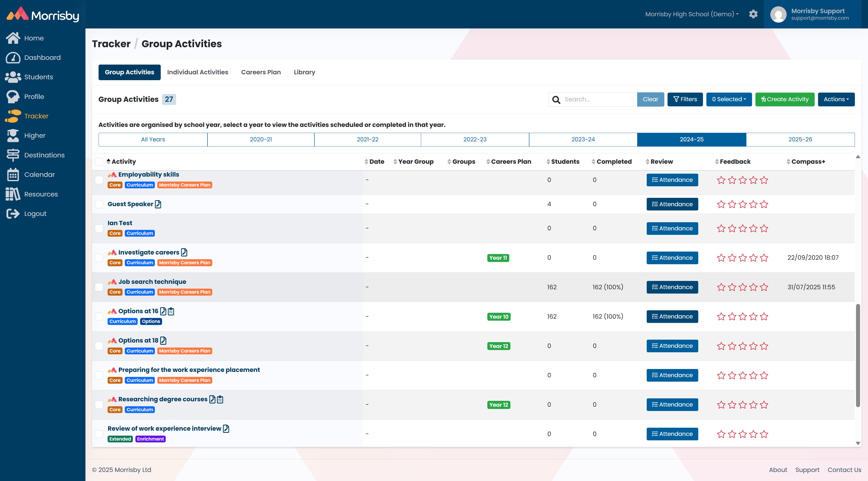Switch to the Library tab
868x481 pixels.
[x=304, y=72]
